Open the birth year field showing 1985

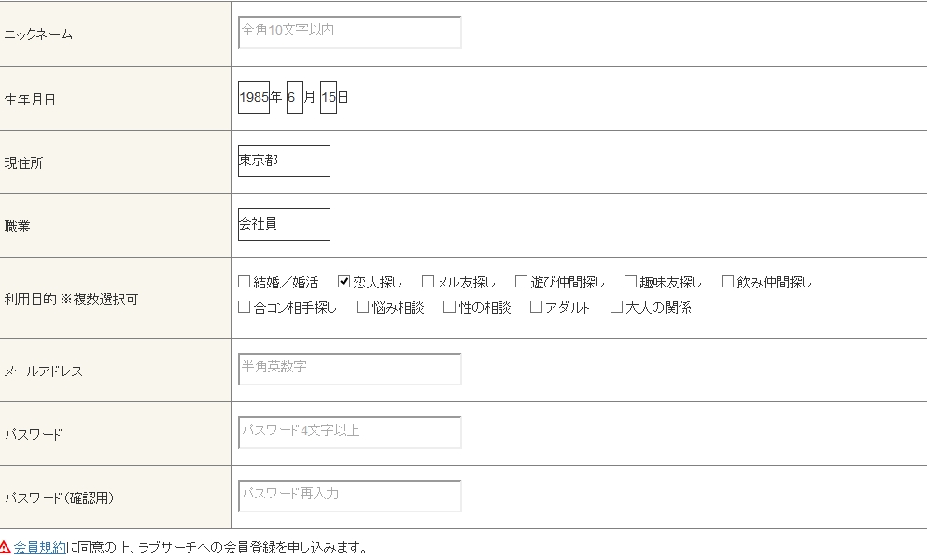[x=254, y=97]
